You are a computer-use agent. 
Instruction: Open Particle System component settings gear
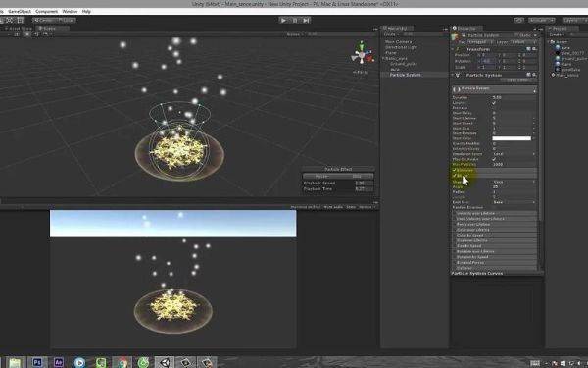[534, 75]
